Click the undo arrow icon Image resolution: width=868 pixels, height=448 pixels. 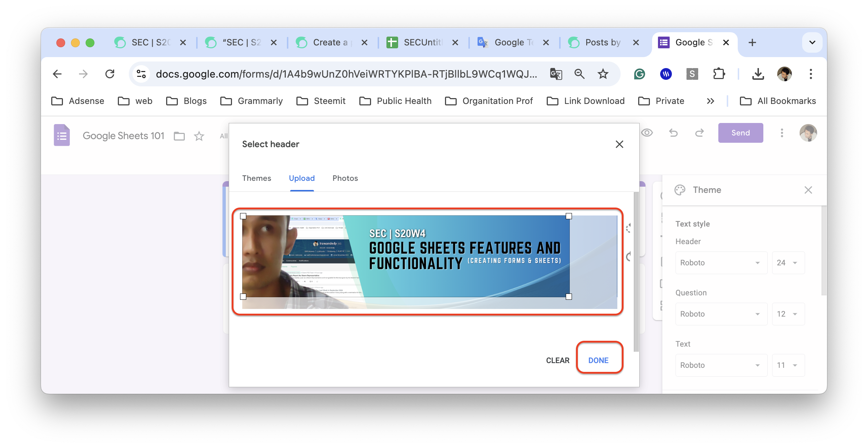pyautogui.click(x=673, y=133)
